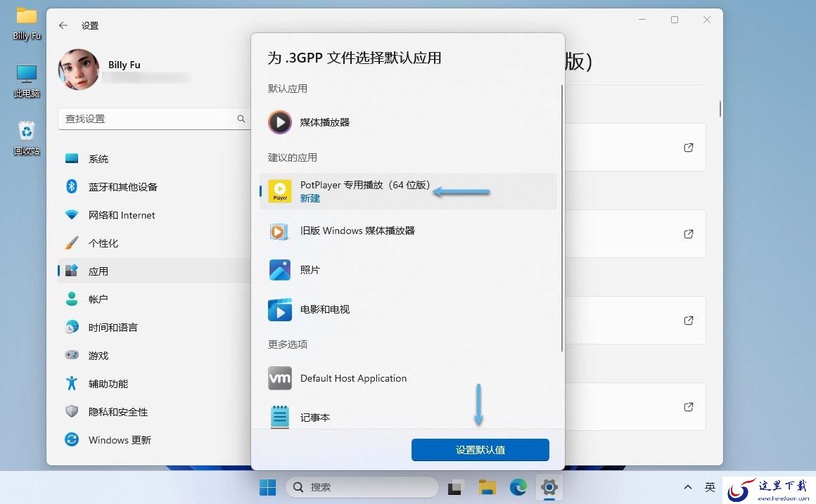Select PotPlayer 64-bit as default app

[408, 191]
